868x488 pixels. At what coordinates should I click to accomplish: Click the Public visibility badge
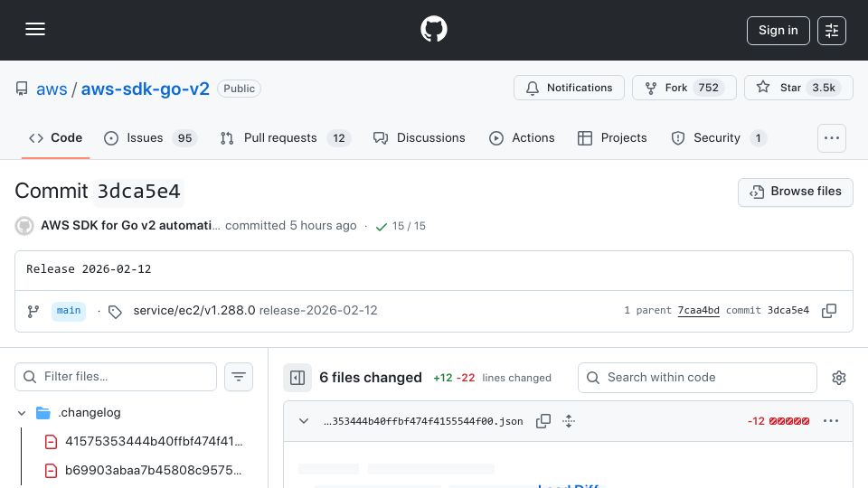(x=239, y=89)
